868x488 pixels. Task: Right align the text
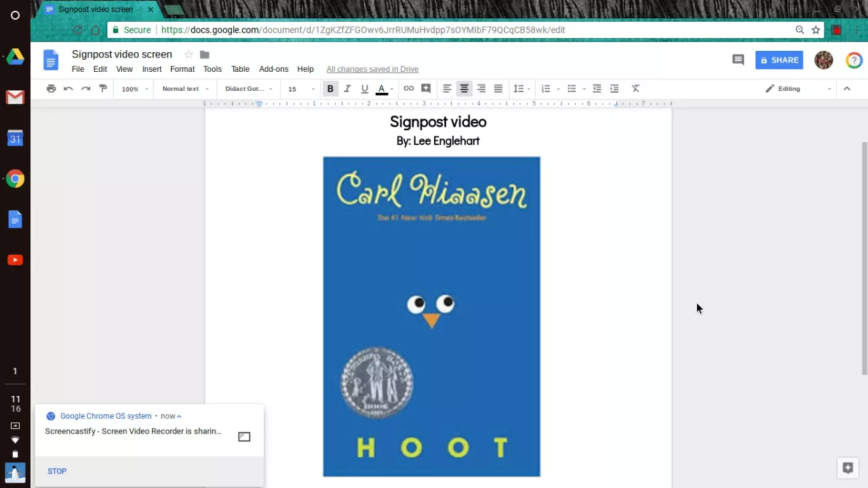tap(481, 89)
